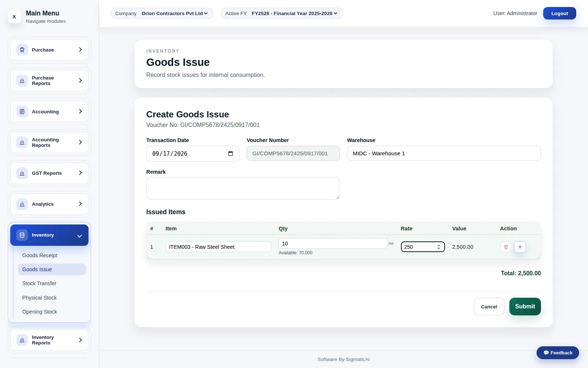Expand the GST Reports chevron
Image resolution: width=588 pixels, height=368 pixels.
click(80, 173)
